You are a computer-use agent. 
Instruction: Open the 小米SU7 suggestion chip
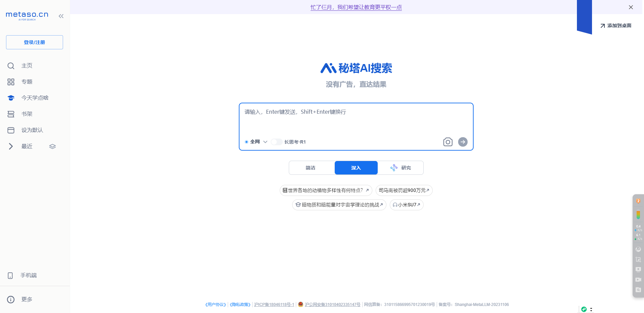[x=407, y=205]
